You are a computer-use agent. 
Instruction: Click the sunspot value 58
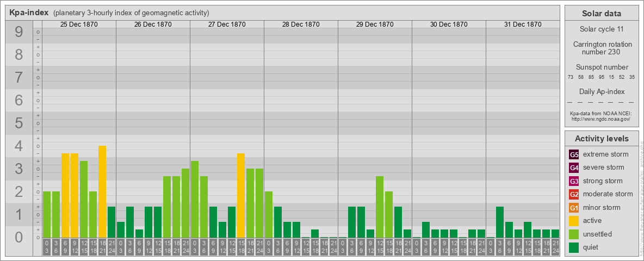(581, 77)
